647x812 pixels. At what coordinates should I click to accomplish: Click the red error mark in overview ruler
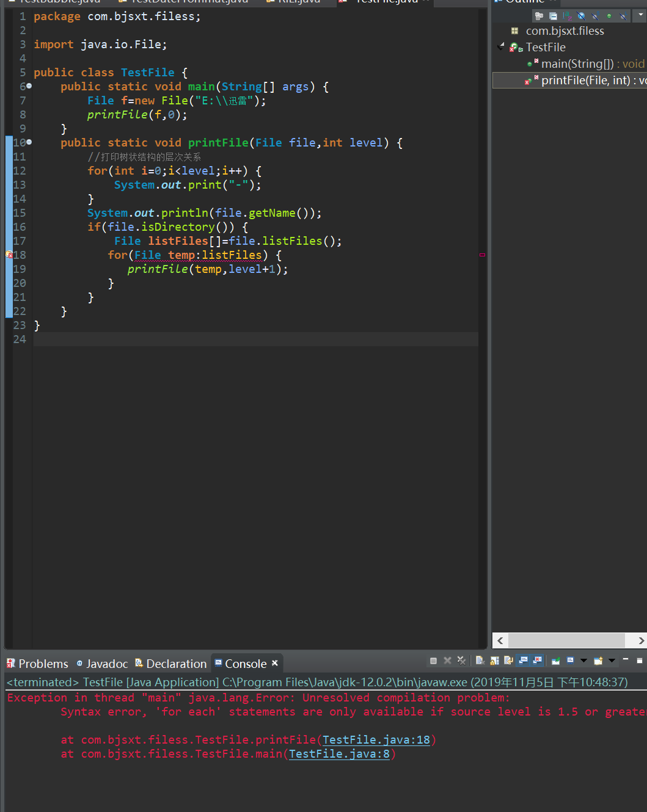[x=482, y=255]
